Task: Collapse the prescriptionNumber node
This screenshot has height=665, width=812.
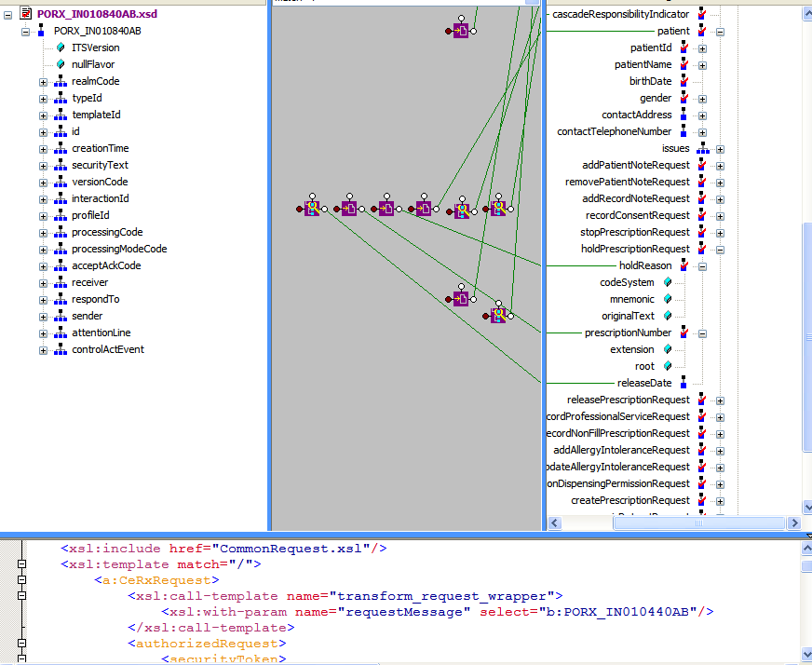Action: (702, 333)
